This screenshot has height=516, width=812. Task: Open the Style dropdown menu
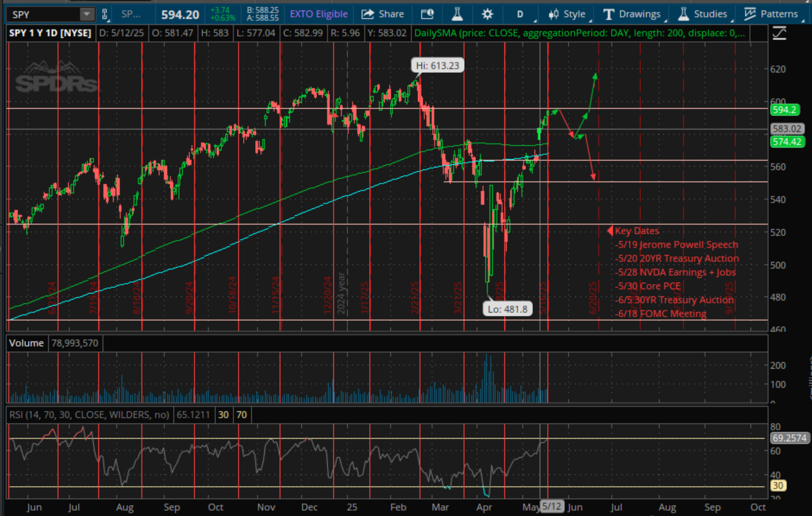(x=570, y=14)
